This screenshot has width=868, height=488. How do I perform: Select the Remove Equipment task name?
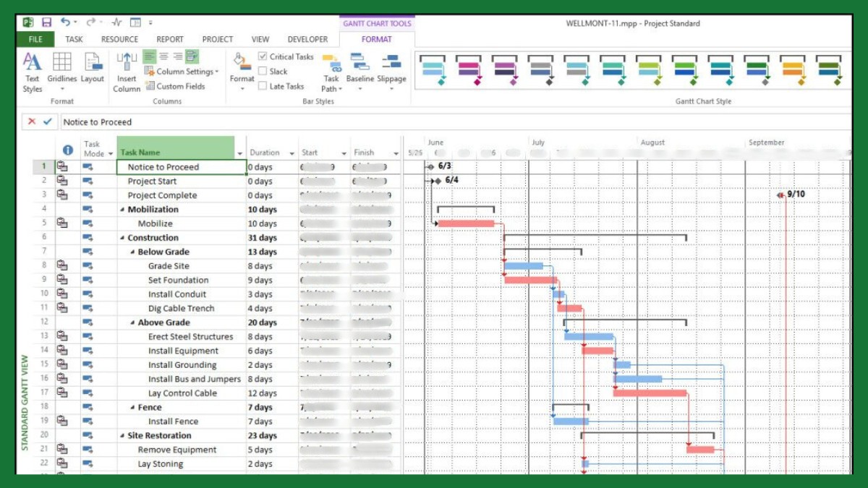point(177,450)
